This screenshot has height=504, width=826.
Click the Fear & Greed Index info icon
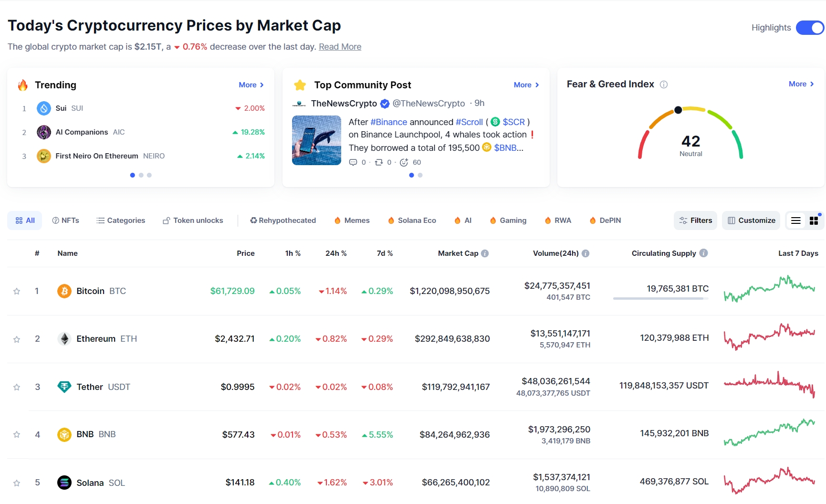[x=664, y=84]
